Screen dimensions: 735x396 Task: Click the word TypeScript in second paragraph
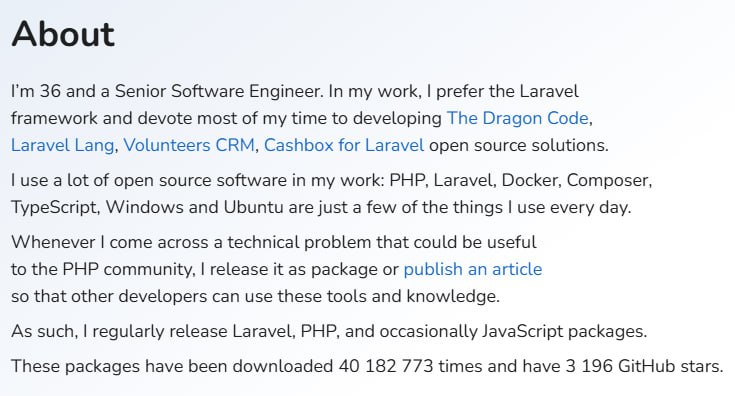pos(55,207)
